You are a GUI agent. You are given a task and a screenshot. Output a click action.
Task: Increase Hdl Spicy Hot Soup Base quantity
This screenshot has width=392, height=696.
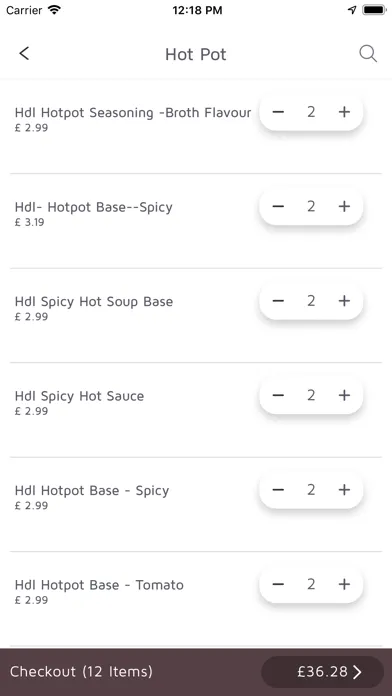(x=344, y=301)
